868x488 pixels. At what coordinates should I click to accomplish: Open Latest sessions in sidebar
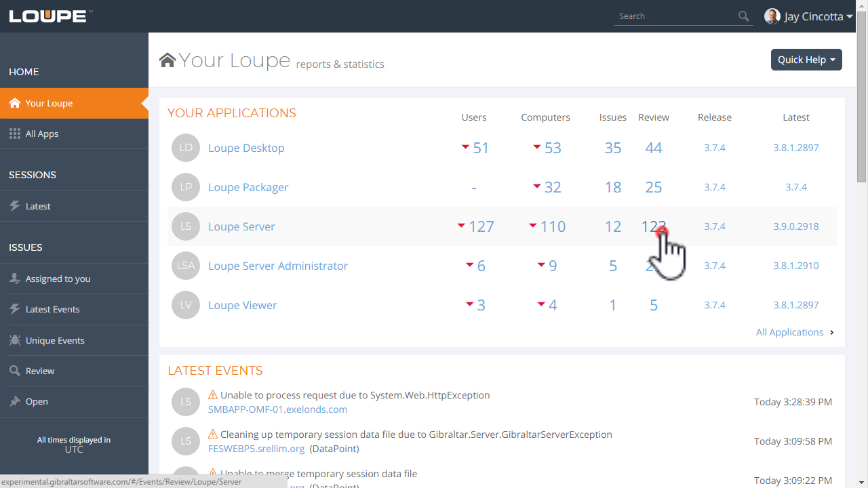click(x=74, y=206)
